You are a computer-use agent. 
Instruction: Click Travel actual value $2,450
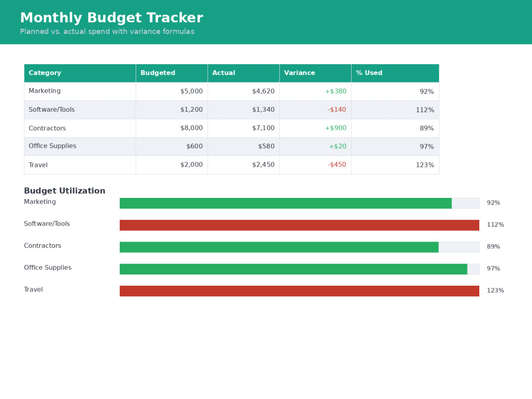point(244,165)
